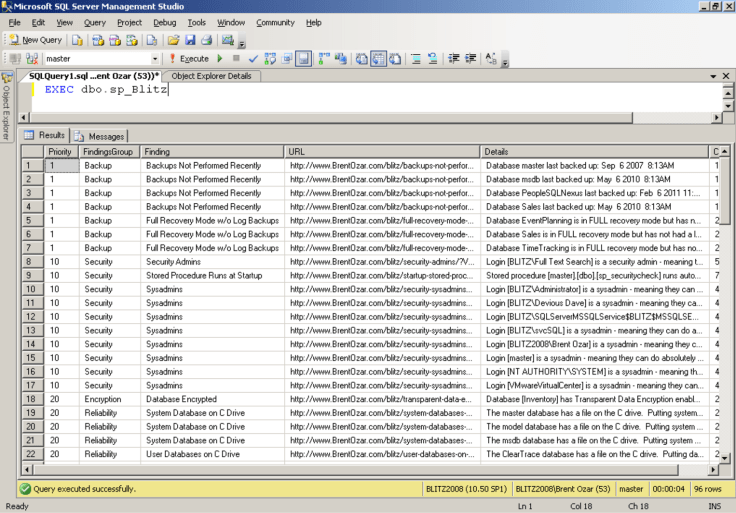Click the New Query button
The height and width of the screenshot is (513, 736).
click(x=37, y=40)
